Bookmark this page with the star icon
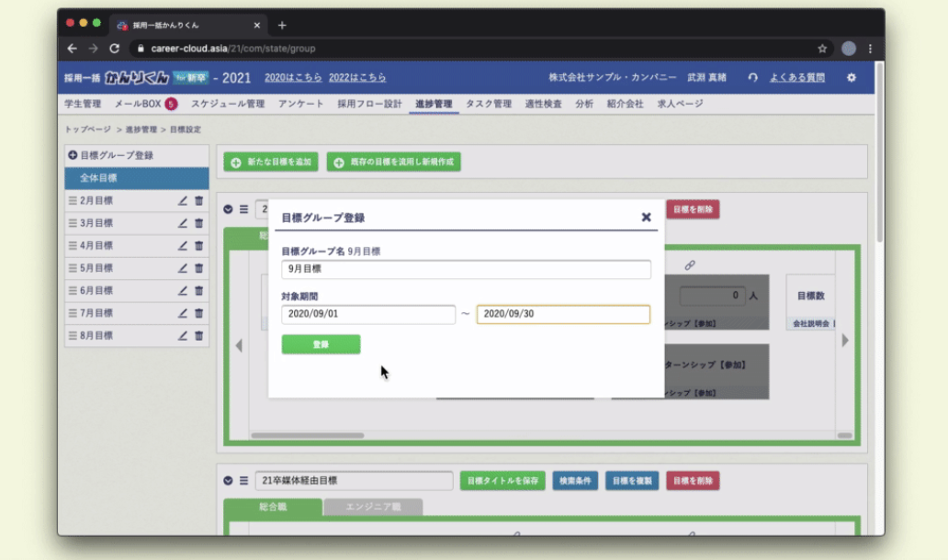This screenshot has width=948, height=560. coord(822,49)
